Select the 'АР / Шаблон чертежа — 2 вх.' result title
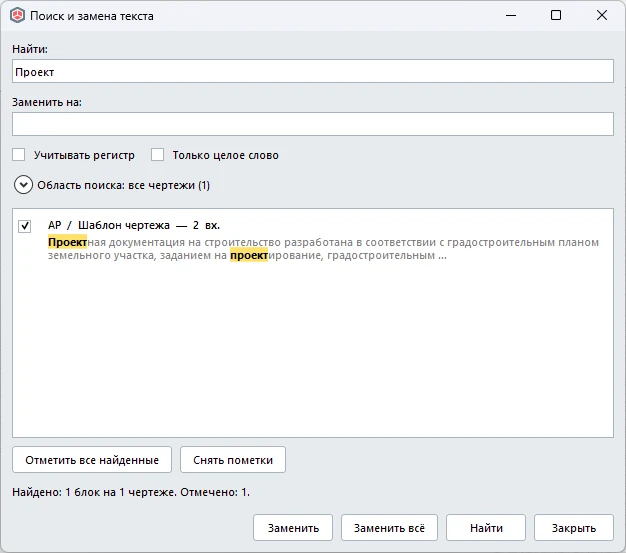The width and height of the screenshot is (626, 553). click(x=134, y=225)
